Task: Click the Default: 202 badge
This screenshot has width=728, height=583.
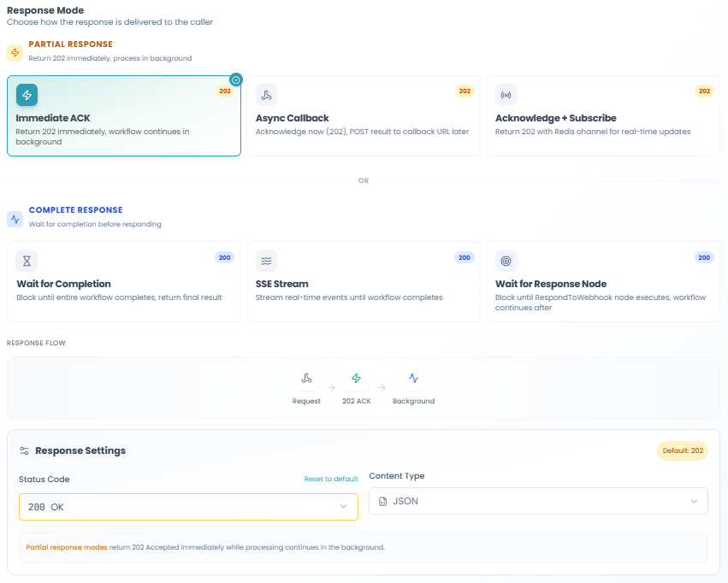Action: click(x=682, y=450)
